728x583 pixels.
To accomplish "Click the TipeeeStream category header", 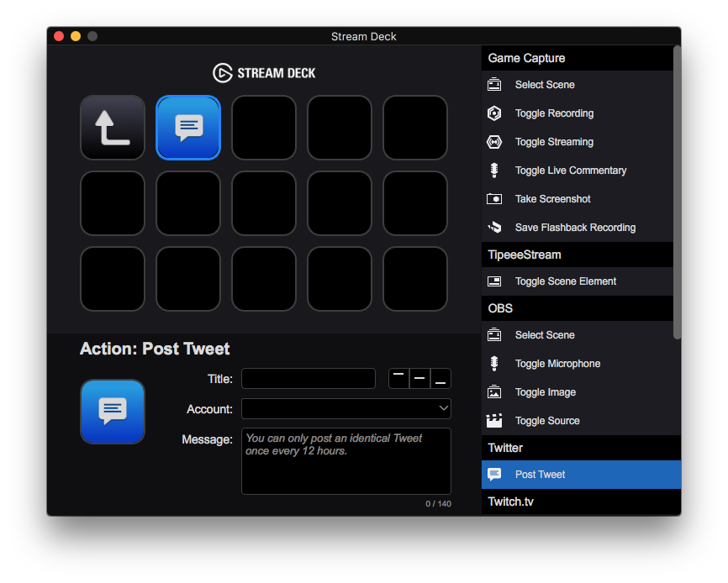I will pos(578,255).
